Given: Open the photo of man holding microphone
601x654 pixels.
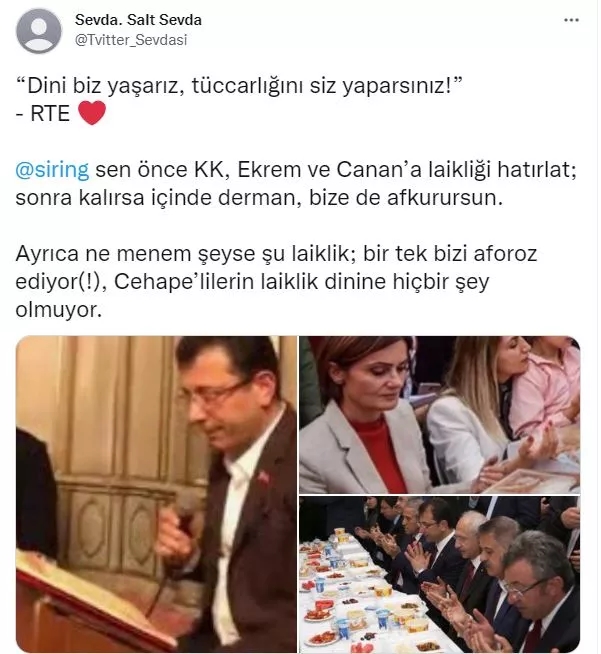Looking at the screenshot, I should point(156,494).
